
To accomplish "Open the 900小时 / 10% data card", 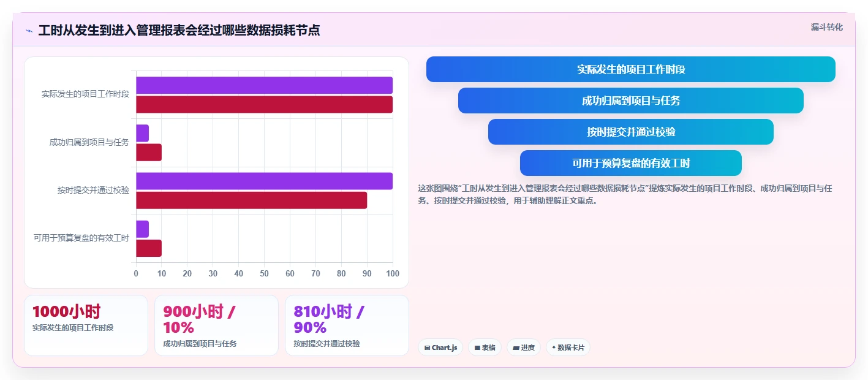I will click(216, 325).
